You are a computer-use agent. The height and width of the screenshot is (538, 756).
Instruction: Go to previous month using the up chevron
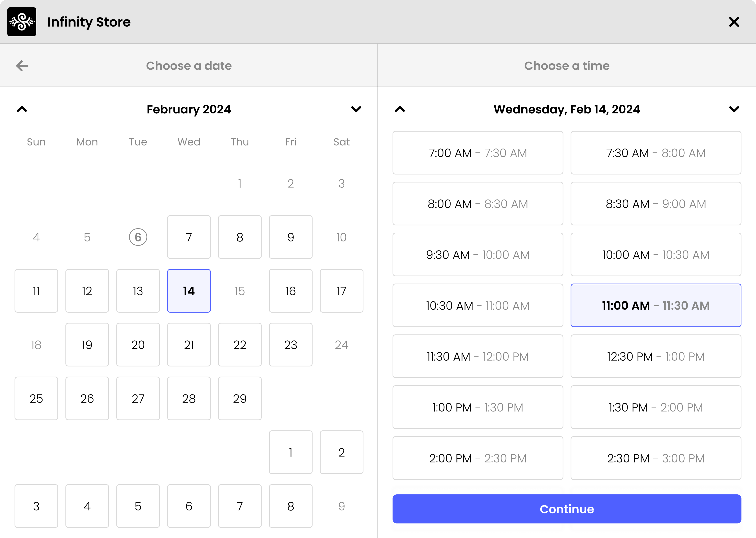coord(22,109)
